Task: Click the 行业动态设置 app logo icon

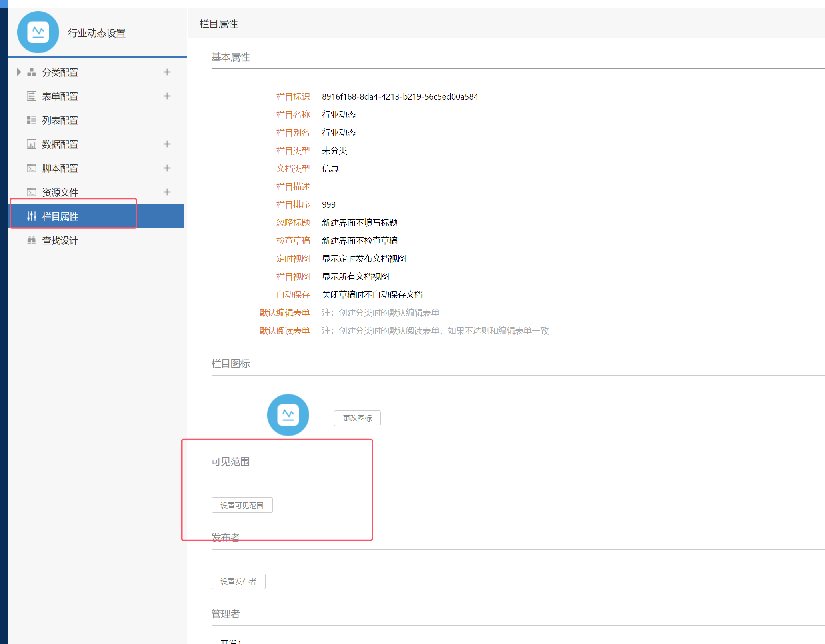Action: tap(38, 32)
